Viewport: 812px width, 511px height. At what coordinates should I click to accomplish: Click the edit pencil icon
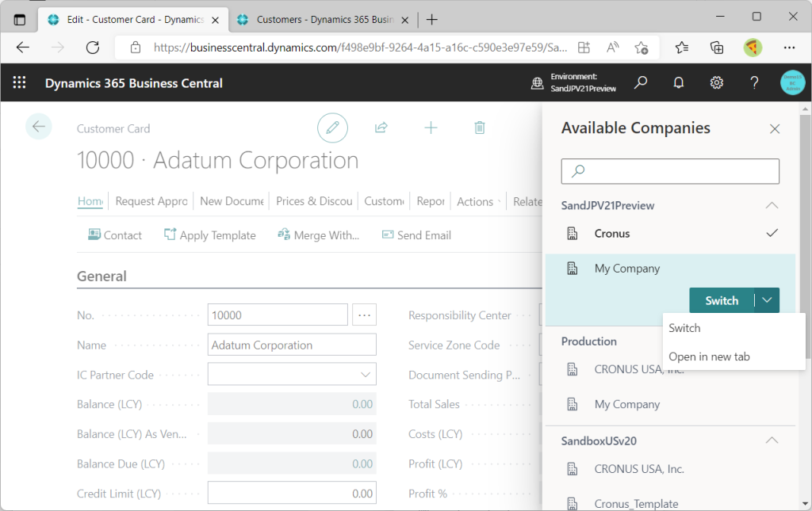coord(332,128)
